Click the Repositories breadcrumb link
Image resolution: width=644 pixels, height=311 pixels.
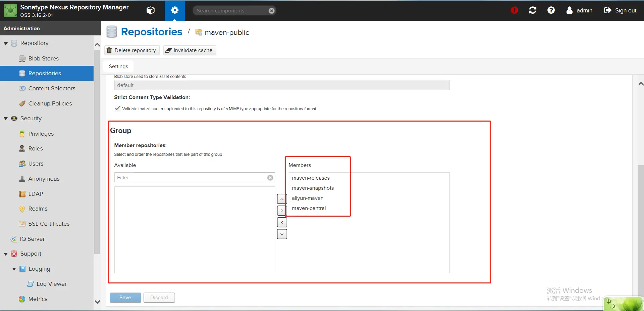point(152,32)
